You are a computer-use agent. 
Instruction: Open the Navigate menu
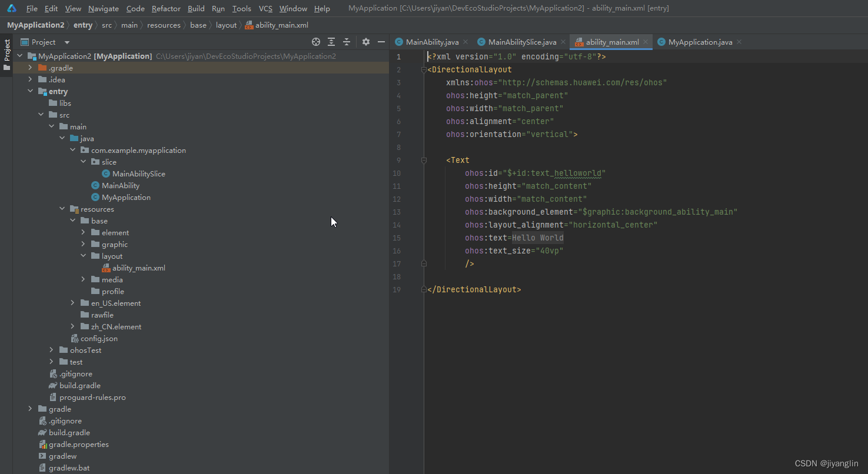(x=104, y=8)
